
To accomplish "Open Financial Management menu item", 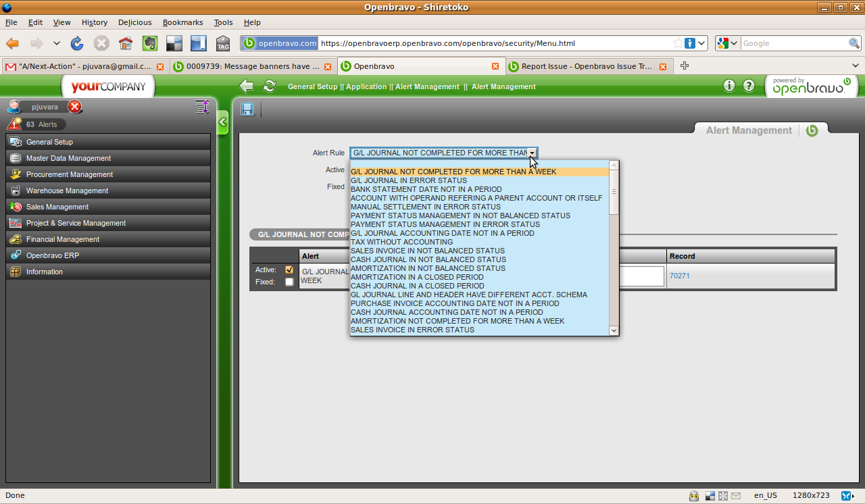I will (108, 239).
